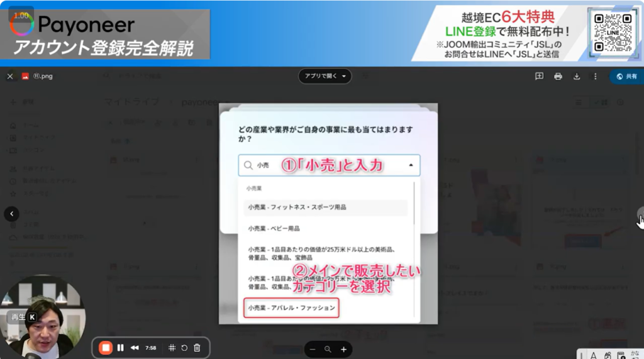Close the image preview with the X

pyautogui.click(x=10, y=77)
